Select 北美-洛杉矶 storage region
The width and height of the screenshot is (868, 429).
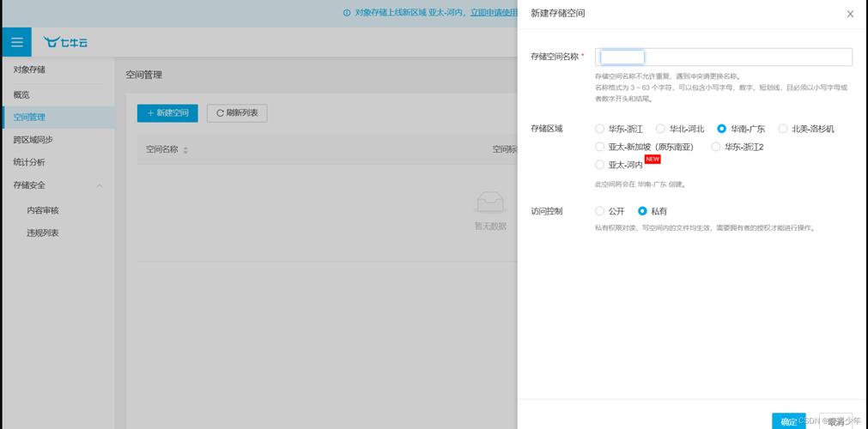783,129
